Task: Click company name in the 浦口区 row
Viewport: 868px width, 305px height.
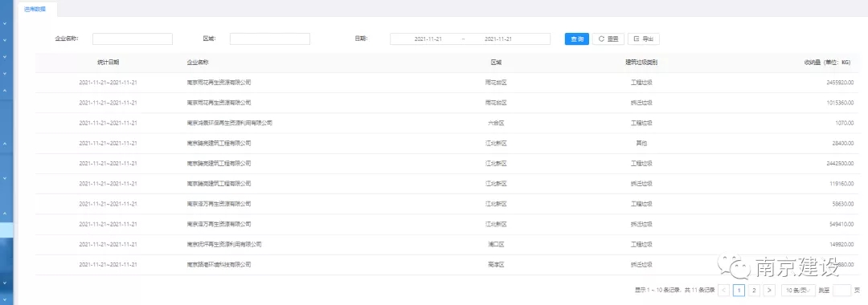Action: pyautogui.click(x=224, y=244)
